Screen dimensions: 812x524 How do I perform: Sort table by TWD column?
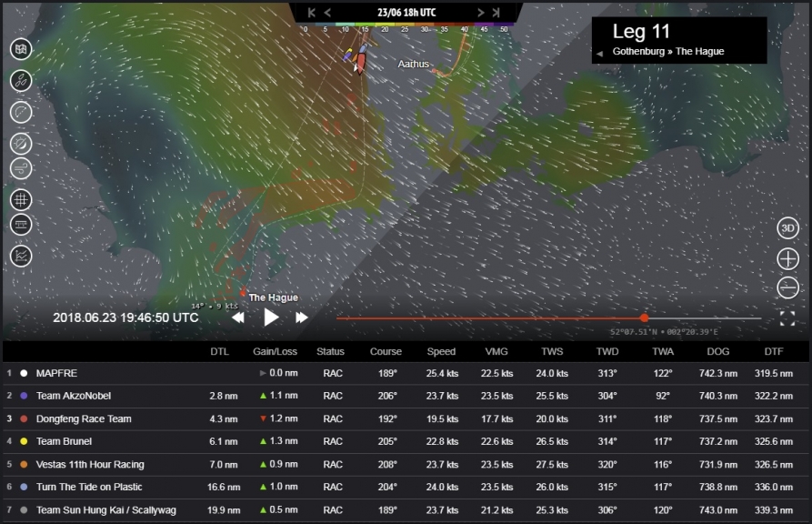pos(607,351)
